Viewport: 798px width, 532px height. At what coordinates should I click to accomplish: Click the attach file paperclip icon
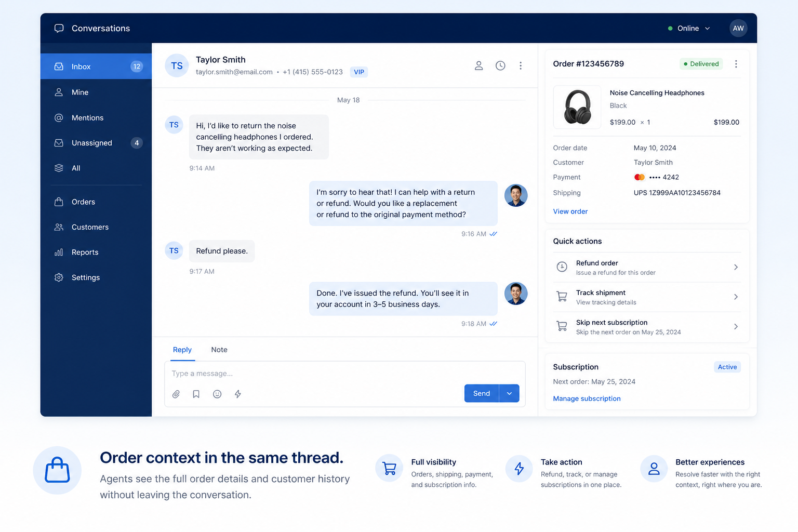(x=176, y=394)
